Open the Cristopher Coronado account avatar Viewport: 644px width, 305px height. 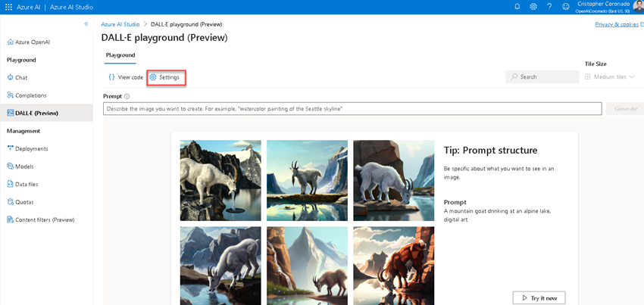pyautogui.click(x=636, y=6)
